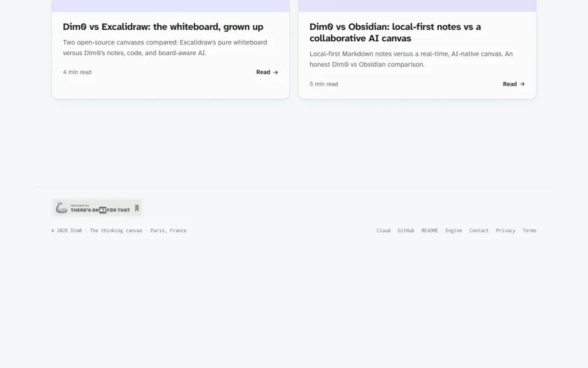This screenshot has width=588, height=368.
Task: Select the '4 min read' label
Action: pyautogui.click(x=78, y=72)
